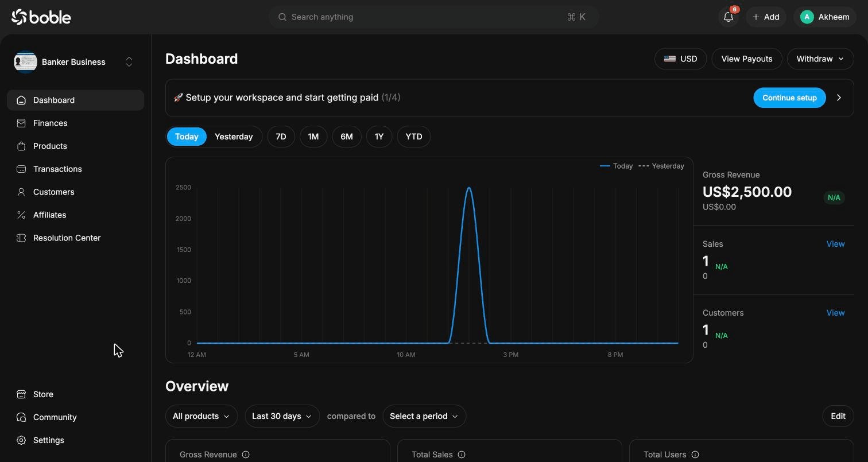Viewport: 868px width, 462px height.
Task: Open the Akheem account menu
Action: pos(825,17)
